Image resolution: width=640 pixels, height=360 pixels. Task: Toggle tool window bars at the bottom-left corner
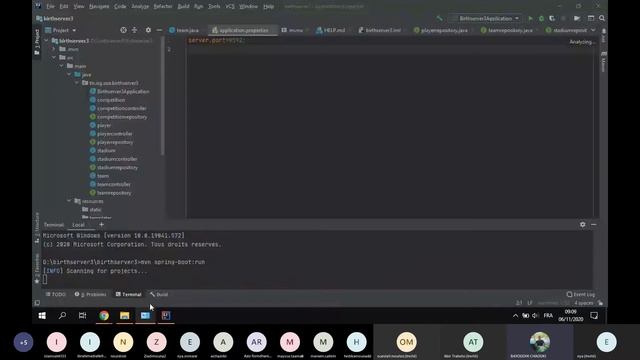tap(37, 303)
